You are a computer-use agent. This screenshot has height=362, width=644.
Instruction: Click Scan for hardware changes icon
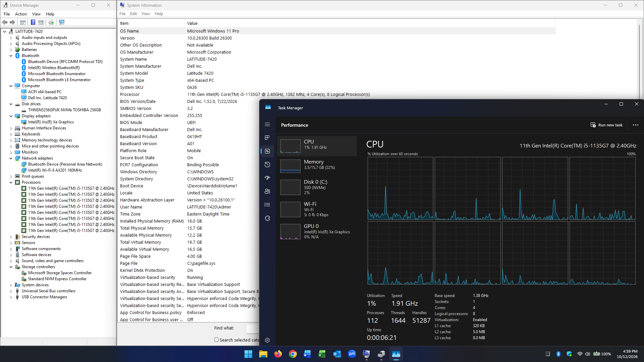(x=62, y=22)
